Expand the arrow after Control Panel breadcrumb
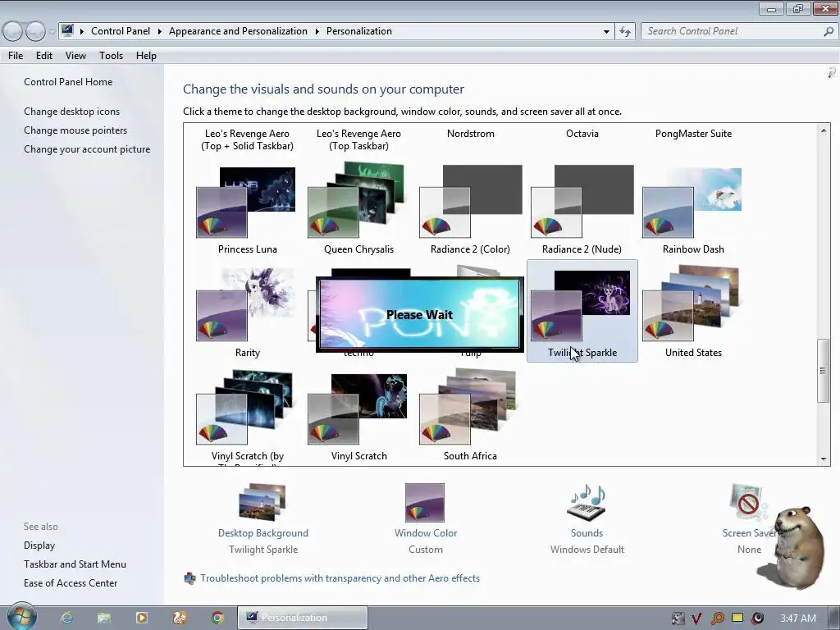The width and height of the screenshot is (840, 630). point(159,31)
